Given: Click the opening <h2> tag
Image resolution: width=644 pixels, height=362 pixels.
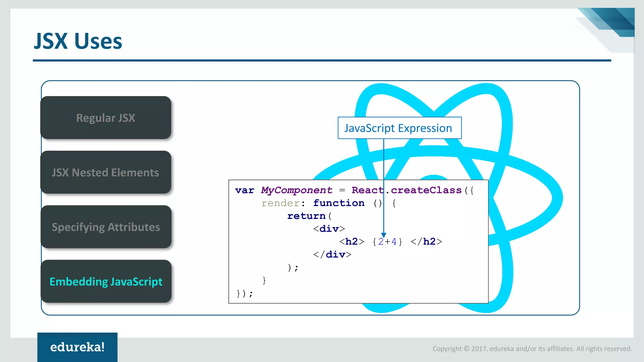Looking at the screenshot, I should click(352, 242).
